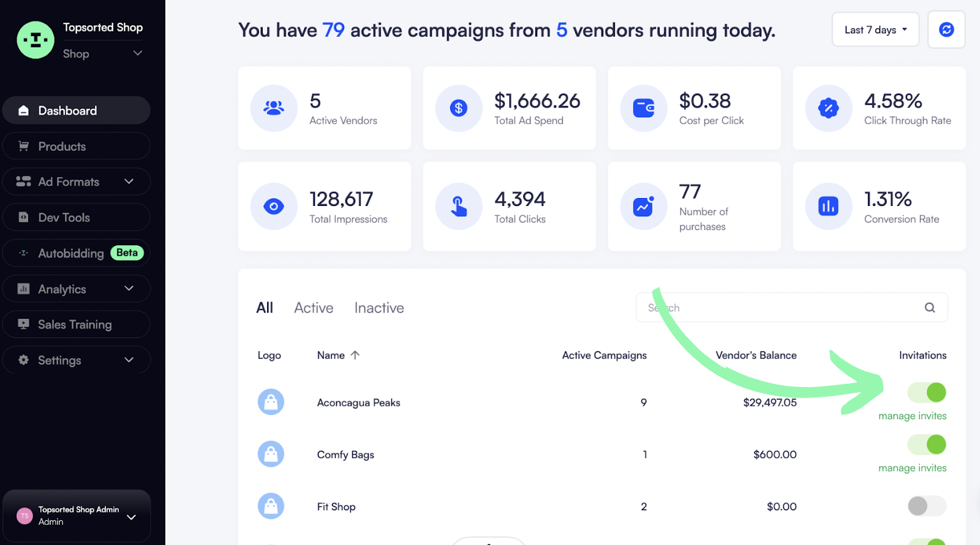The image size is (980, 545).
Task: Switch to the Active vendors tab
Action: (x=314, y=308)
